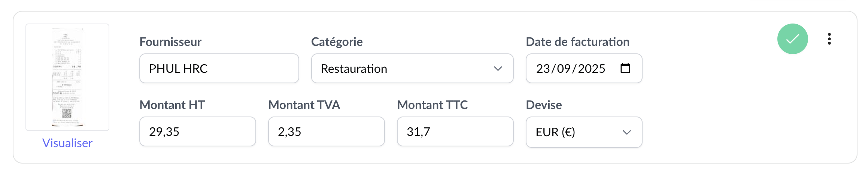Click the receipt image thumbnail

67,77
